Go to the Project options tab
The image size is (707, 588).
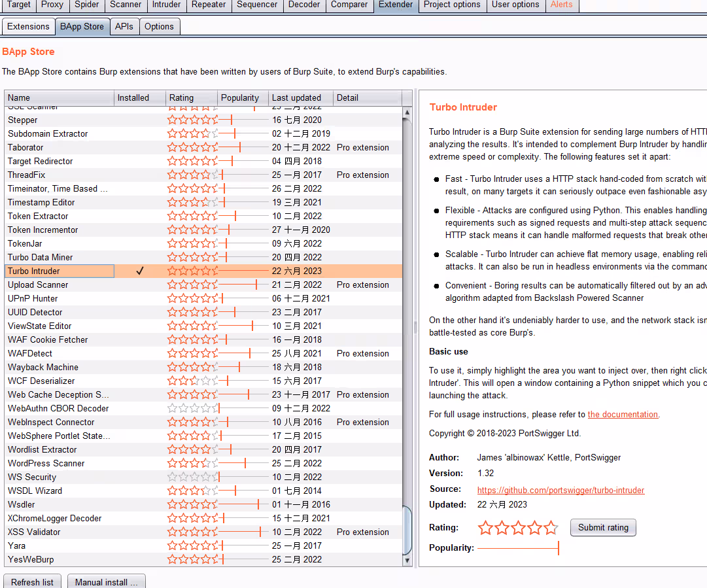(452, 5)
